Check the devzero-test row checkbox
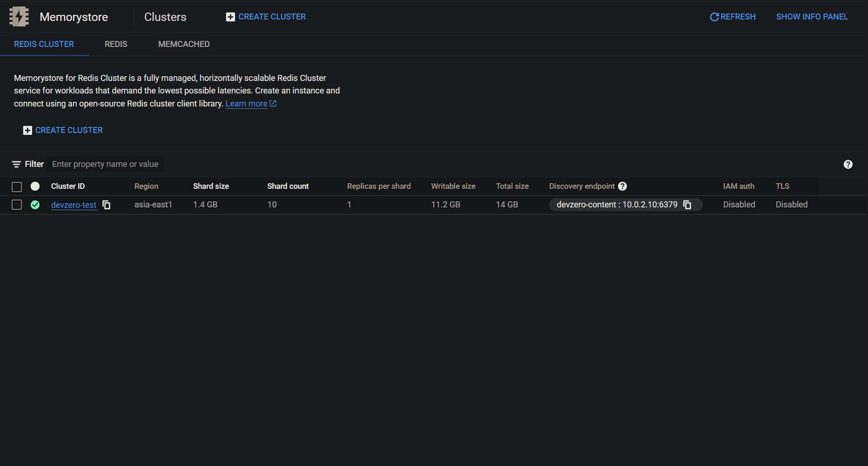The height and width of the screenshot is (466, 868). coord(17,205)
